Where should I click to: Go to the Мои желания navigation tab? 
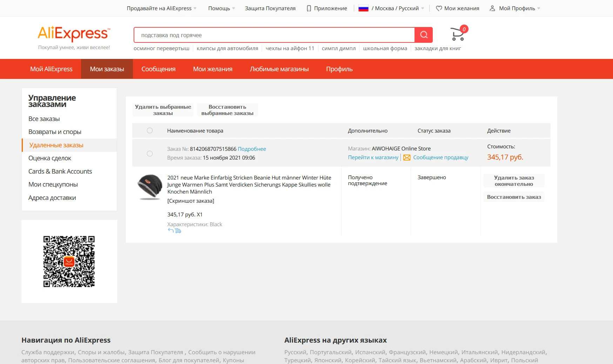click(x=213, y=69)
